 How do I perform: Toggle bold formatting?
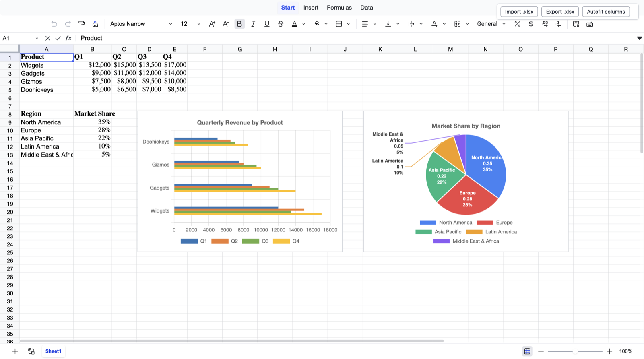239,24
